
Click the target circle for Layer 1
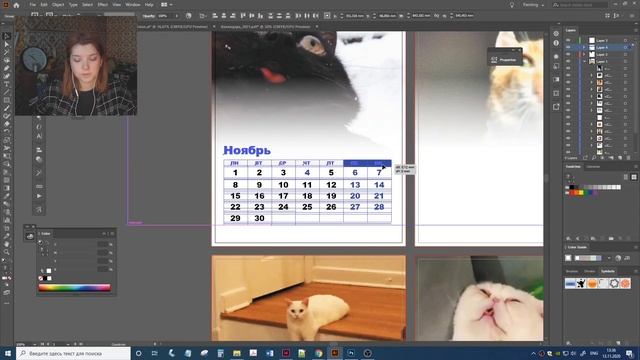[x=626, y=61]
